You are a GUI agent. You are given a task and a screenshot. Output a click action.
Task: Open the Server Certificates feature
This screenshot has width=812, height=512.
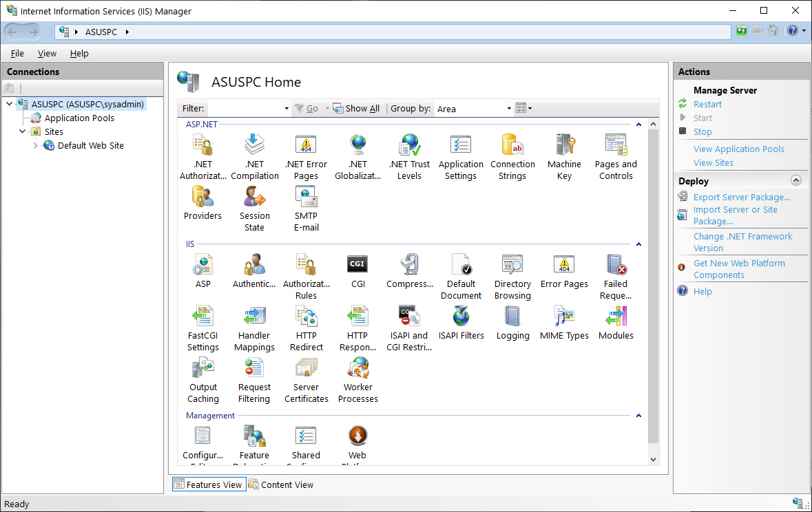coord(306,379)
